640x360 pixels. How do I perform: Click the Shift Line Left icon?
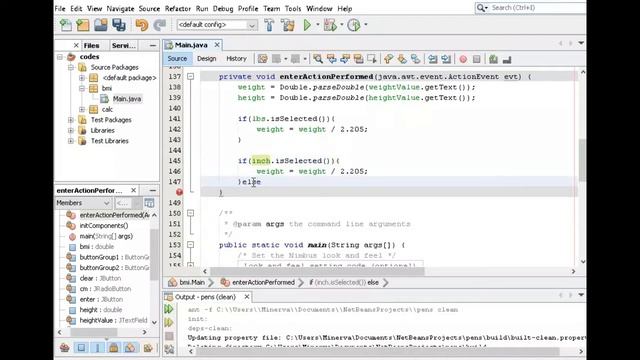coord(433,59)
